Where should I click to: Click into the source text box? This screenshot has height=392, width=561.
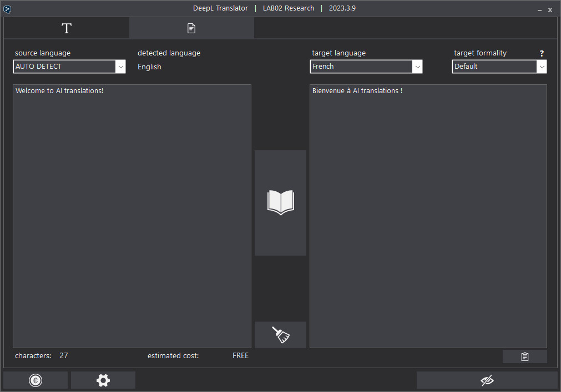tap(132, 216)
